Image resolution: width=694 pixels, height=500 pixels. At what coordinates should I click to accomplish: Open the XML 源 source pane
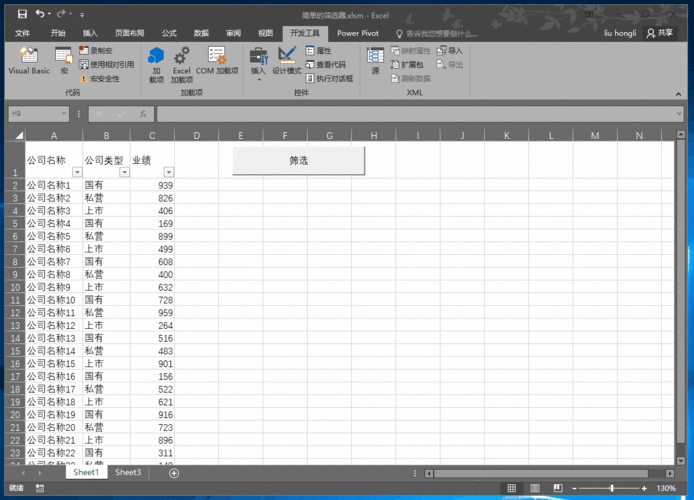click(x=375, y=62)
